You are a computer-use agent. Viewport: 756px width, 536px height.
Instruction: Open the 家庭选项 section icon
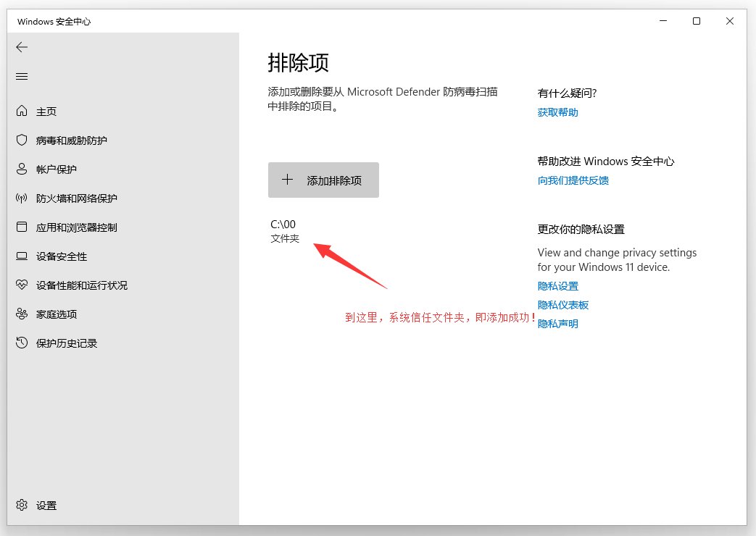22,314
